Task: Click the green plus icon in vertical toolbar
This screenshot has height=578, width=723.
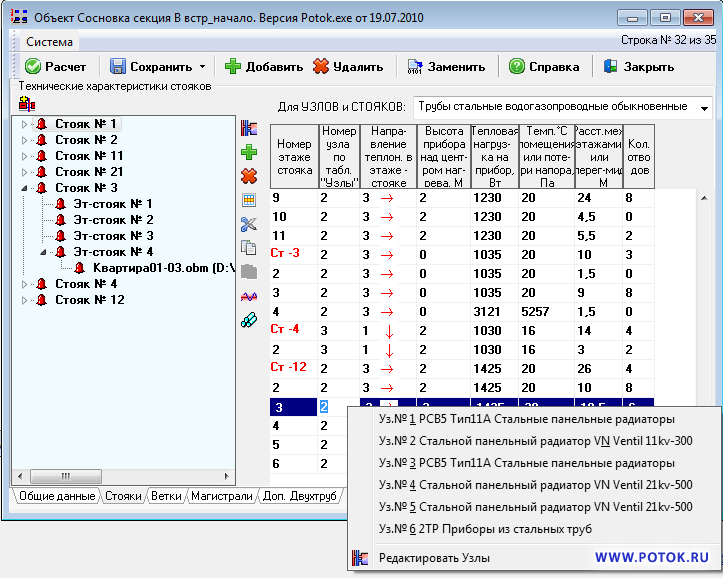Action: [249, 152]
